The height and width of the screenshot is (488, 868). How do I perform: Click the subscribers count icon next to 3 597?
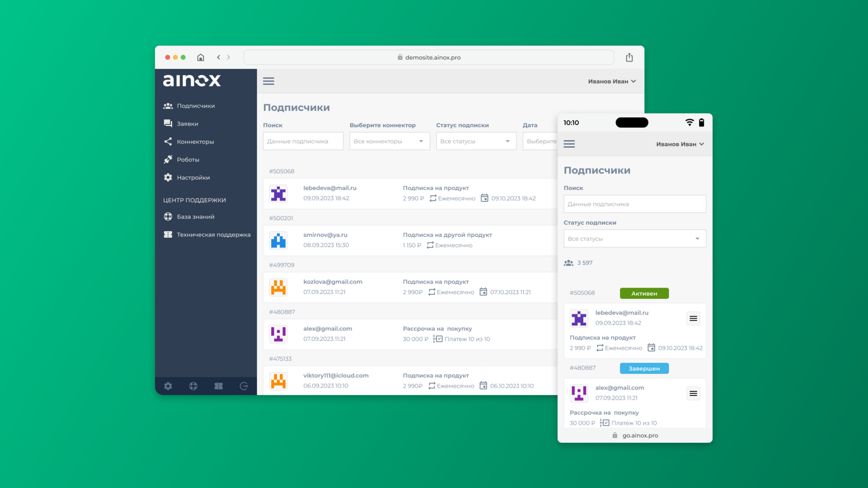pos(569,263)
